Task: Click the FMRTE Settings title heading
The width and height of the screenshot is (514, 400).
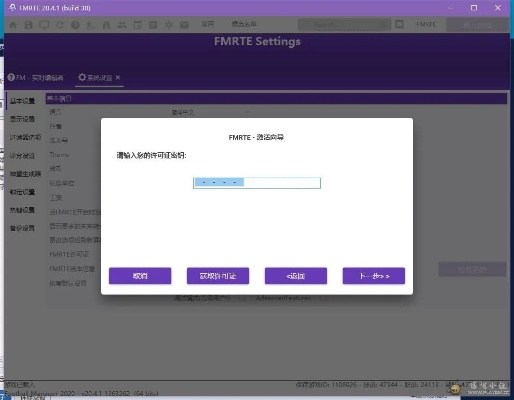Action: pyautogui.click(x=257, y=41)
